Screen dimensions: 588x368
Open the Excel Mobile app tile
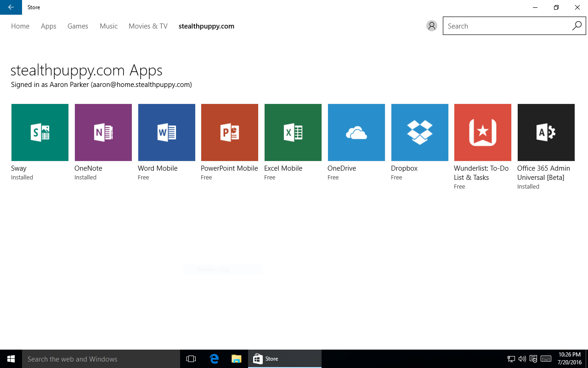tap(293, 132)
